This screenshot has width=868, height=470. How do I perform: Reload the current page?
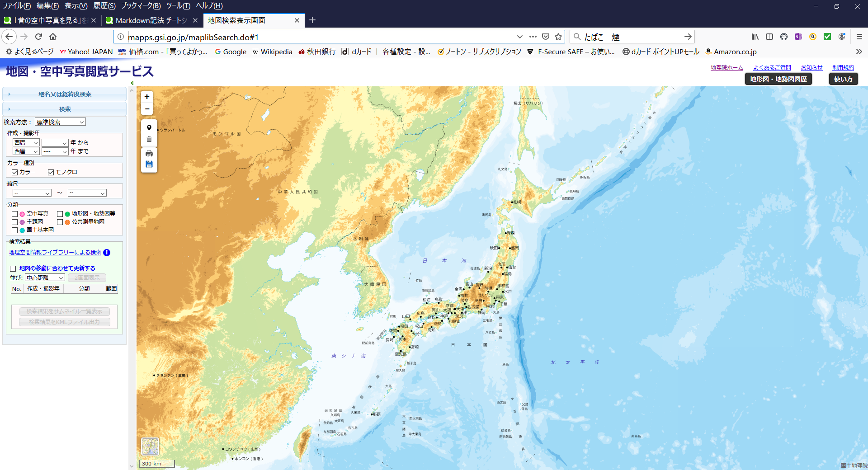click(x=39, y=37)
